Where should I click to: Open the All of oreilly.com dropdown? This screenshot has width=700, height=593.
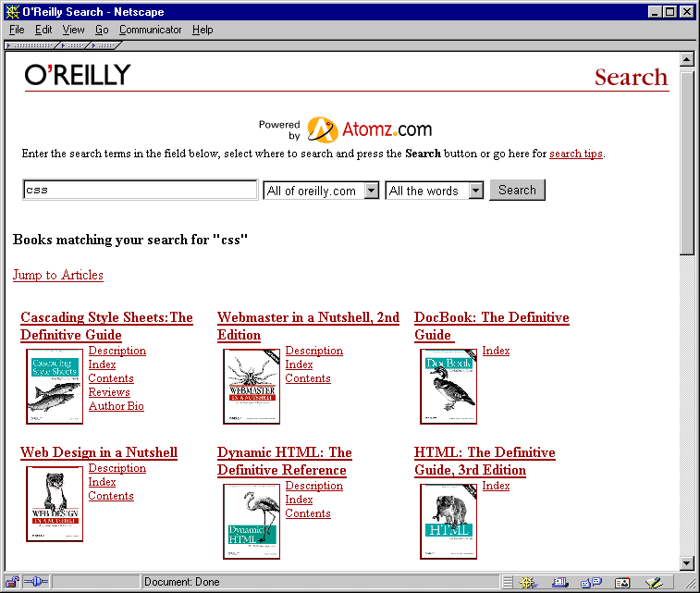(x=321, y=191)
